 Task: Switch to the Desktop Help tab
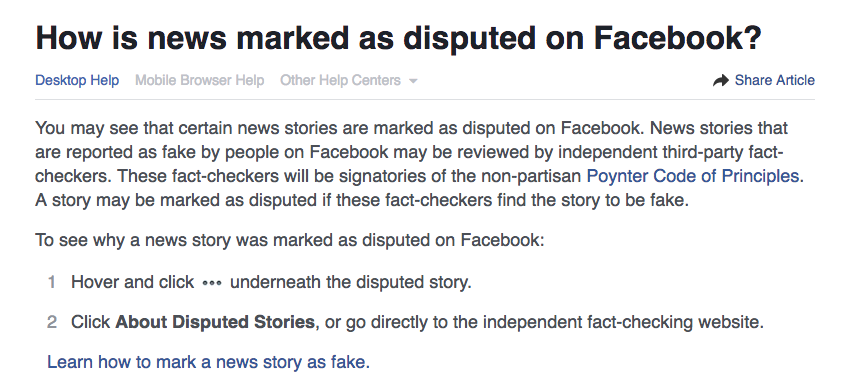tap(77, 80)
